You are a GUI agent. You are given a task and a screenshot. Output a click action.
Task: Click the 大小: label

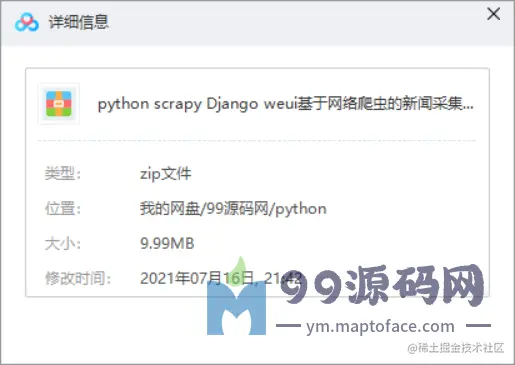(63, 244)
